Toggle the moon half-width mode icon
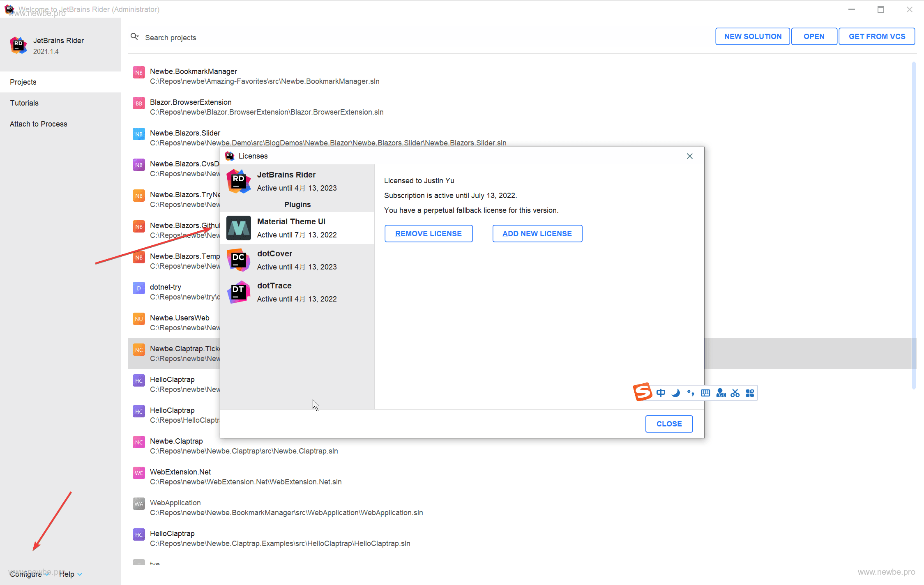The width and height of the screenshot is (924, 585). point(675,393)
